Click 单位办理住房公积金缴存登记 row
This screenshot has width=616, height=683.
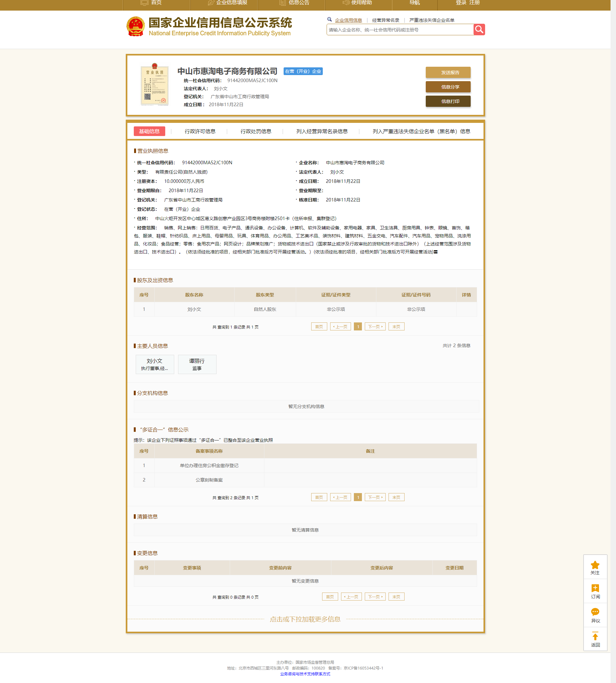[305, 466]
